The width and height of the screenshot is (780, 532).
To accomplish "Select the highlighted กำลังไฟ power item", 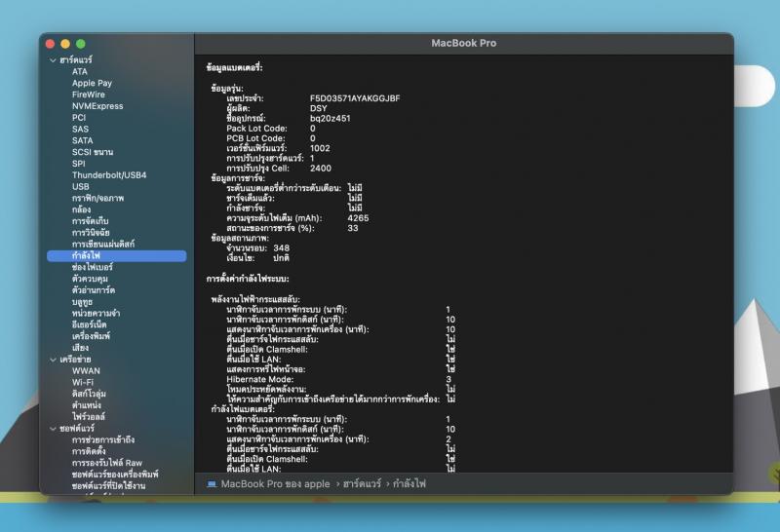I will [86, 255].
